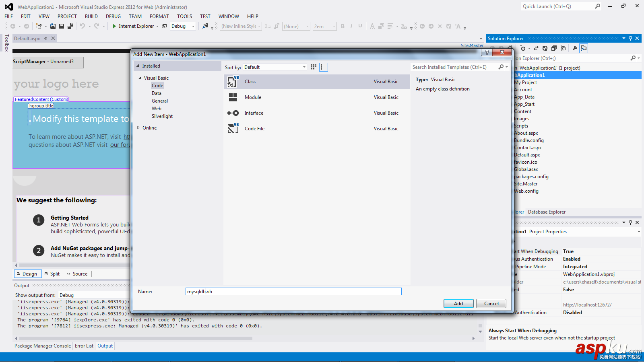Select the Module template
The height and width of the screenshot is (362, 644).
tap(317, 97)
